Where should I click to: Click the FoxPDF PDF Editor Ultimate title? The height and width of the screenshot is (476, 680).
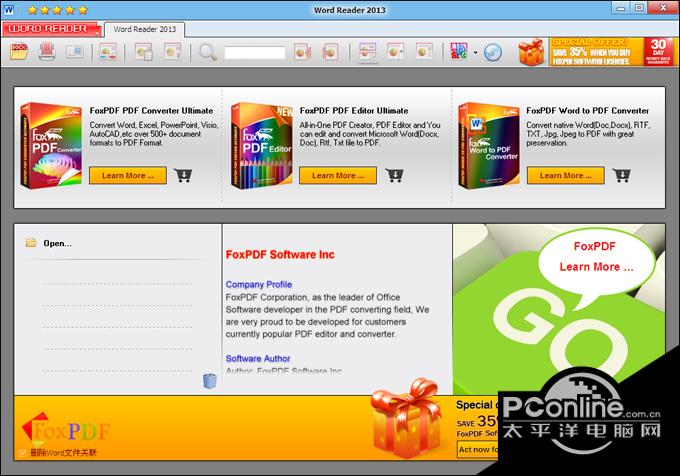[x=354, y=111]
